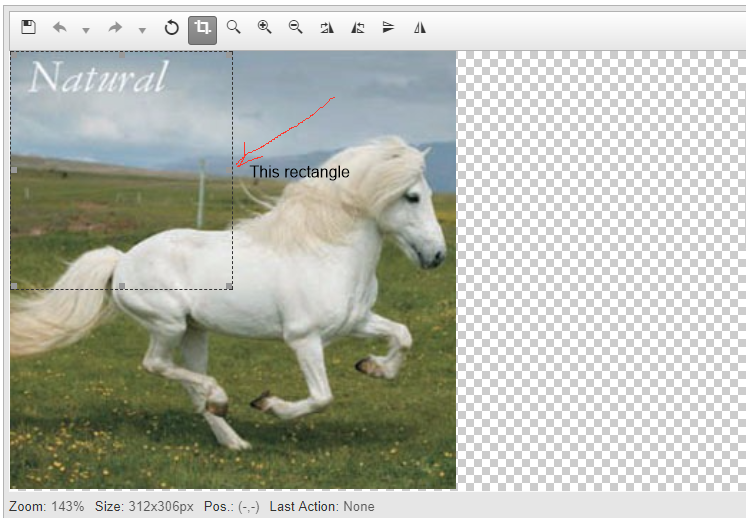Click the 'Pos.: (-,-)' status text
This screenshot has width=746, height=518.
point(232,507)
